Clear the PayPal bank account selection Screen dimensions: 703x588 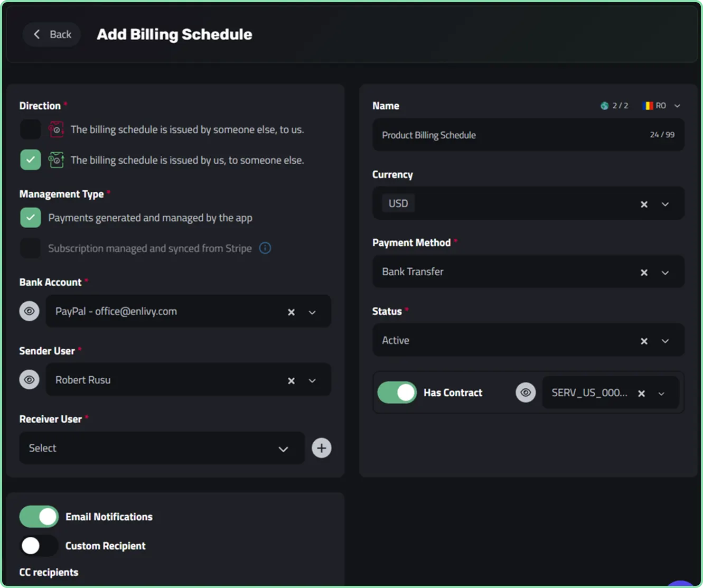click(x=291, y=312)
